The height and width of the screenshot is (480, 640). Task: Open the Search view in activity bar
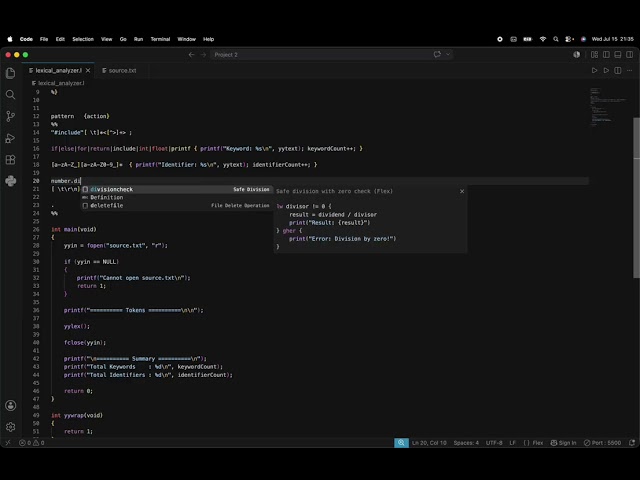[11, 95]
